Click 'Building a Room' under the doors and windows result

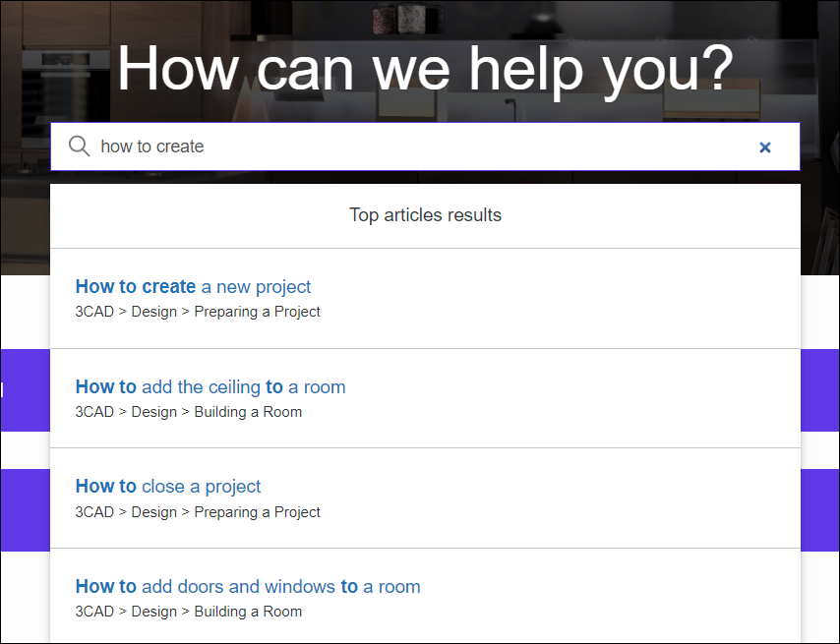click(x=248, y=612)
